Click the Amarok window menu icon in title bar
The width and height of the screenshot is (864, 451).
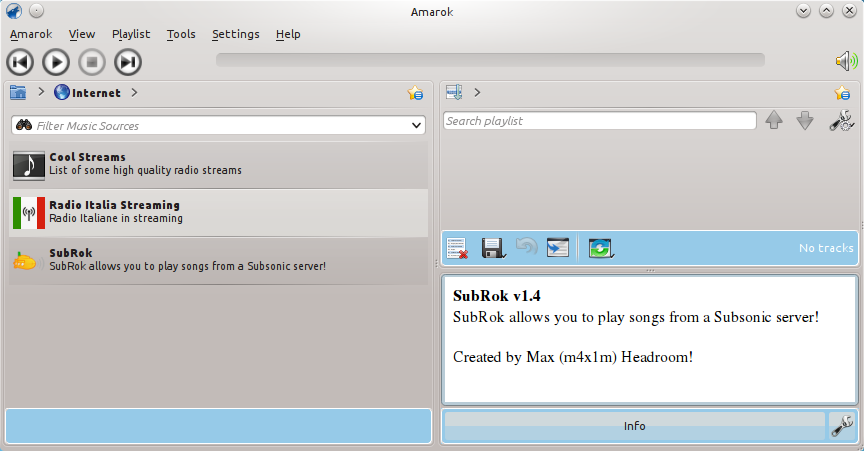tap(14, 11)
